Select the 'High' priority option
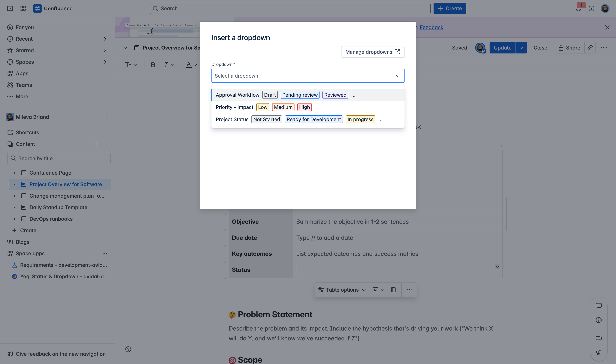The width and height of the screenshot is (616, 364). click(304, 107)
